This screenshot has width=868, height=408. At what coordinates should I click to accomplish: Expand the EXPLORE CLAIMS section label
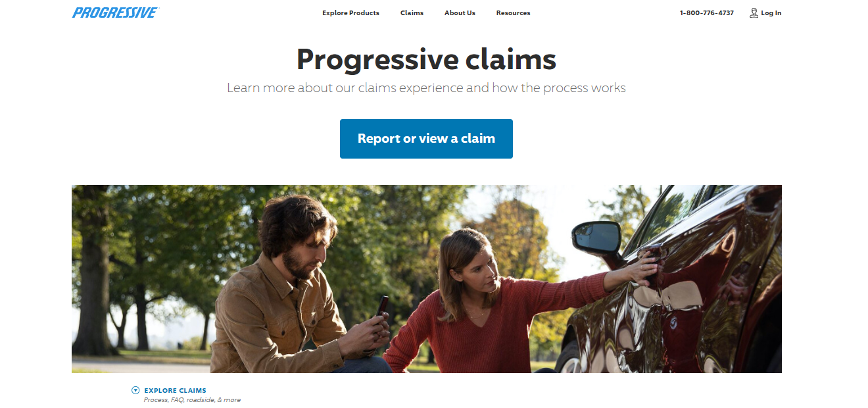(x=175, y=390)
